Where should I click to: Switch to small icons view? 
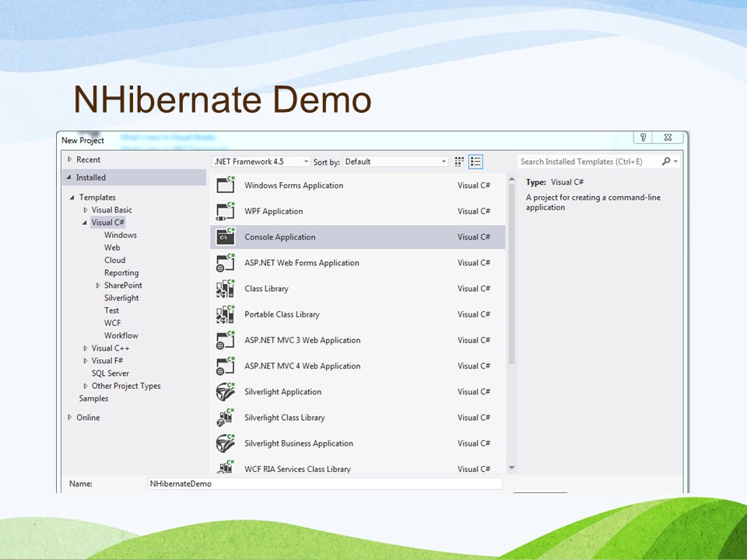click(x=459, y=162)
